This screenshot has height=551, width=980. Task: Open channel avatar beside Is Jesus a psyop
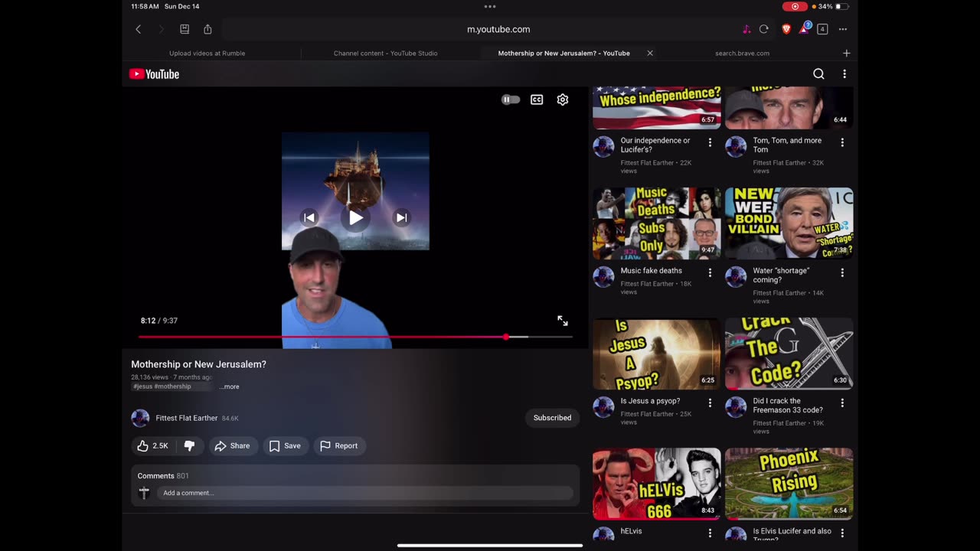(603, 406)
